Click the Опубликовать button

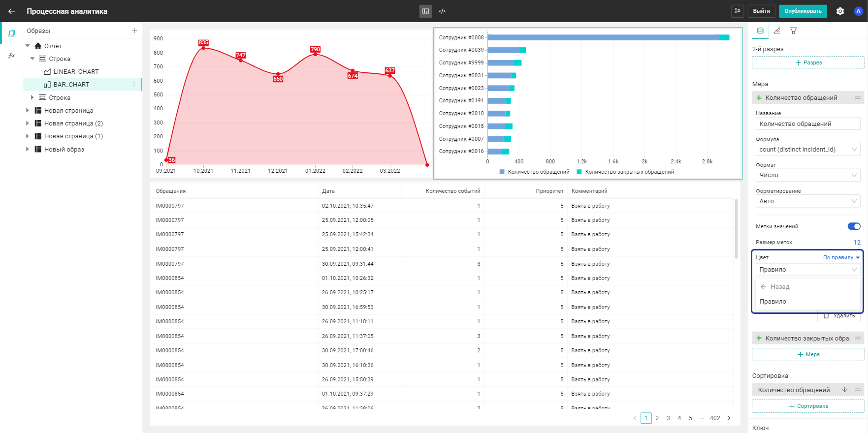[x=803, y=11]
